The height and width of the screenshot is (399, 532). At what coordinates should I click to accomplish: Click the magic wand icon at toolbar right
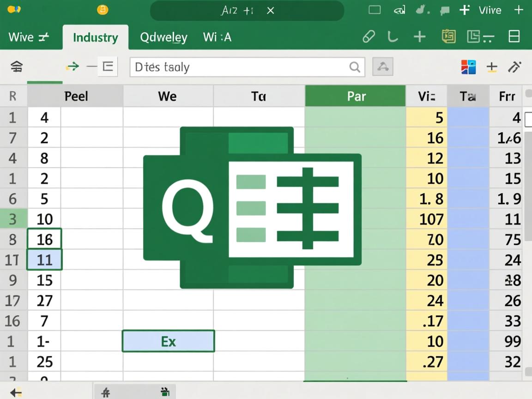[514, 67]
